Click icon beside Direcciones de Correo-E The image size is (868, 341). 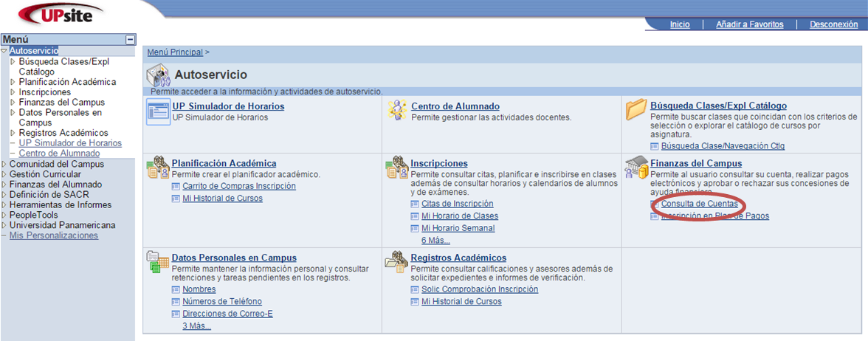click(x=176, y=314)
